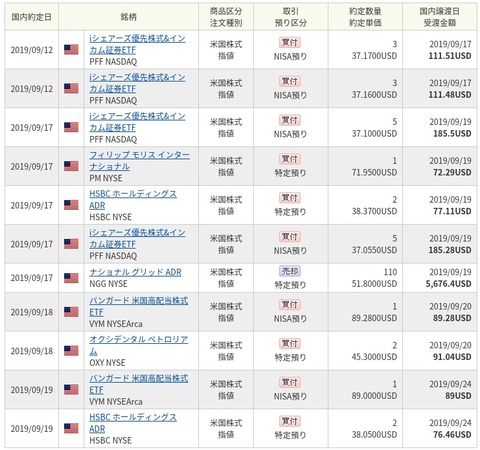Click the US flag in the 76.46USD HSBC row

71,428
